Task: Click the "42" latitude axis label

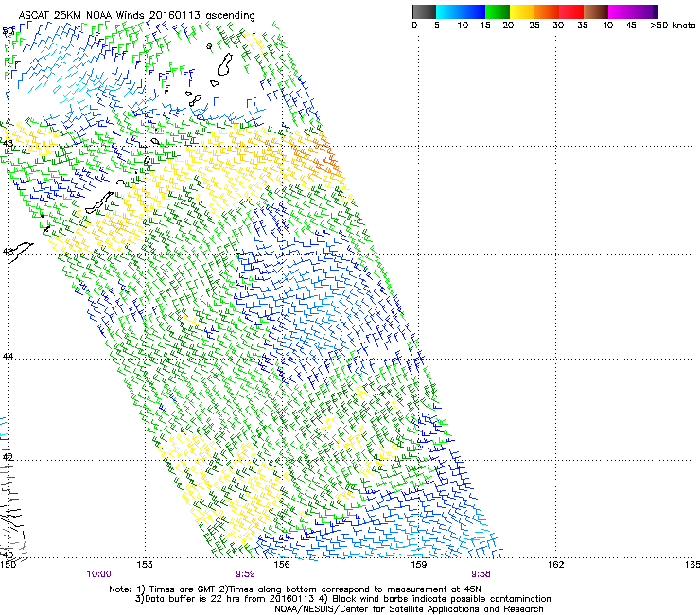Action: pos(8,457)
